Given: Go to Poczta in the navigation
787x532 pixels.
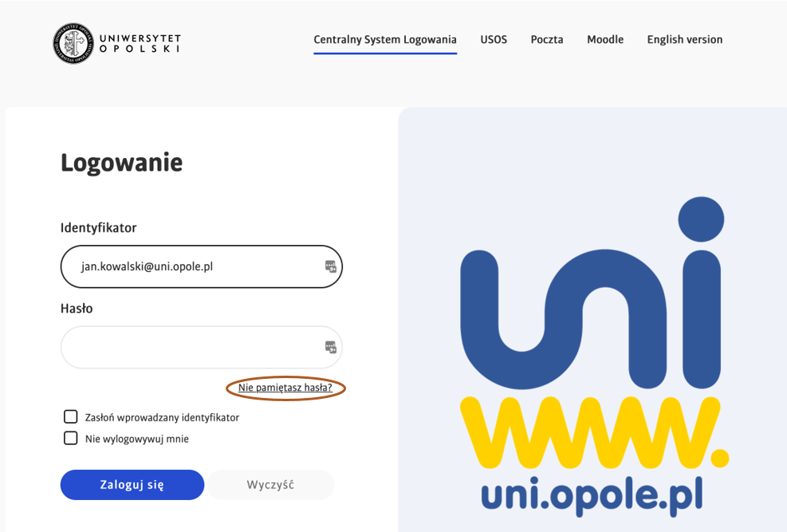Looking at the screenshot, I should coord(547,40).
